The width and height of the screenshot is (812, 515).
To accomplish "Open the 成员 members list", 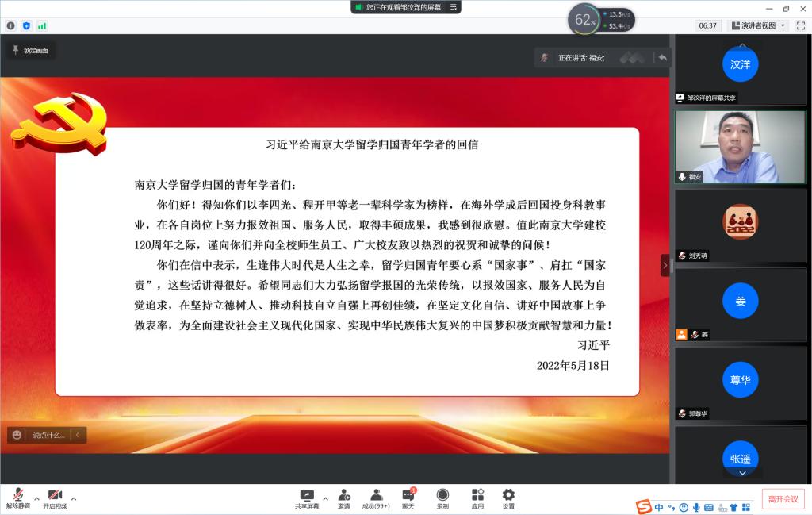I will coord(376,498).
